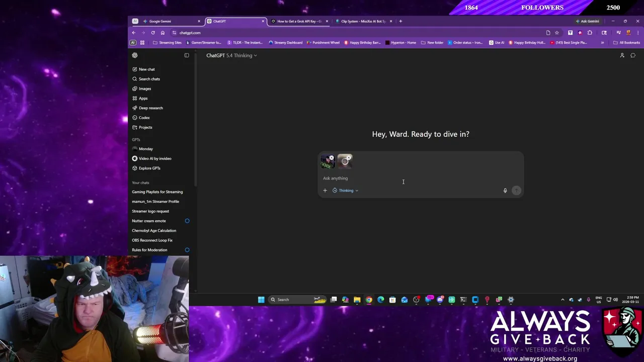
Task: Click the microphone dictation icon
Action: point(505,191)
